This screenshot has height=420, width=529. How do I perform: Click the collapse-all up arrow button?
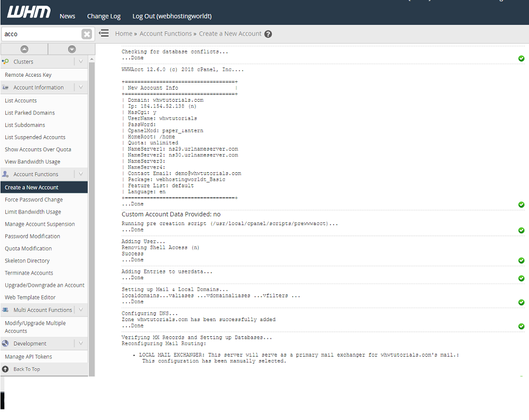(24, 49)
